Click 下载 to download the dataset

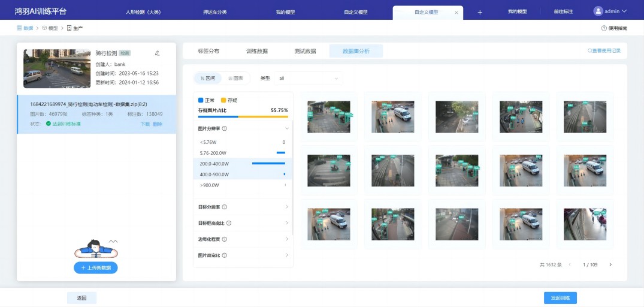coord(146,124)
